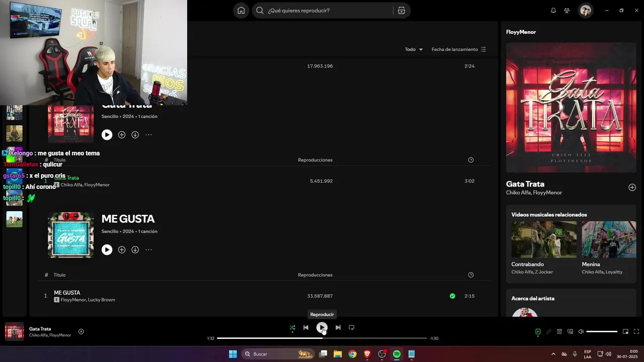Open the Contrabando music video thumbnail
644x362 pixels.
pos(544,239)
